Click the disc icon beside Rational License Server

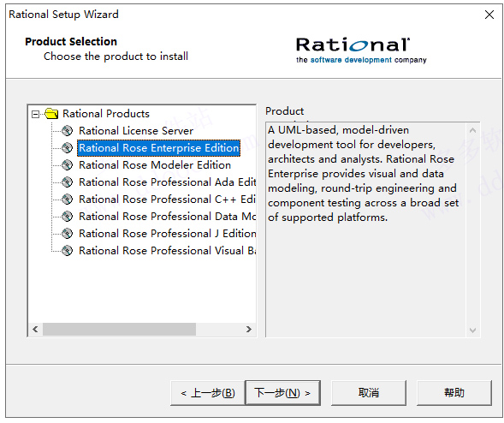68,131
